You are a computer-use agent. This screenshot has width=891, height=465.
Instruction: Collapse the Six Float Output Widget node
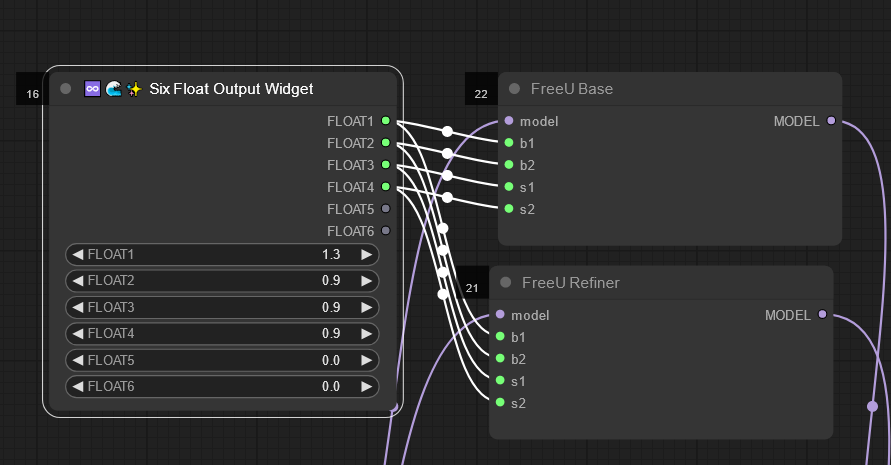coord(66,89)
